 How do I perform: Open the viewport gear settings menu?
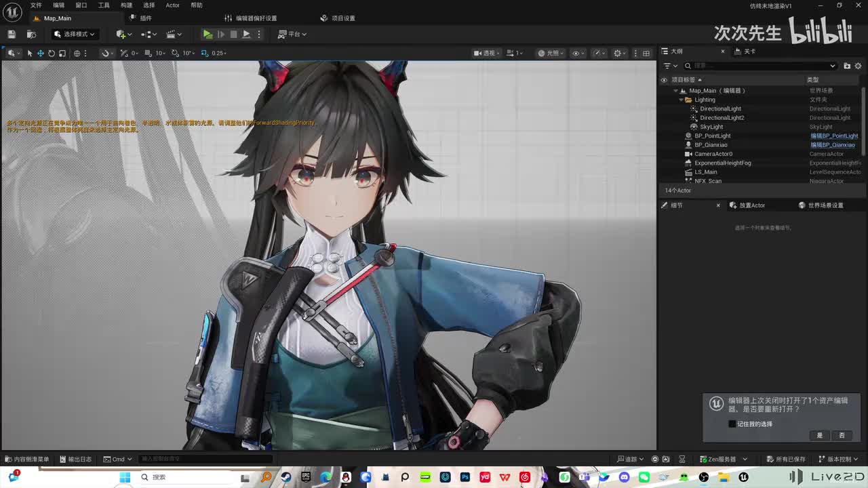[x=619, y=53]
